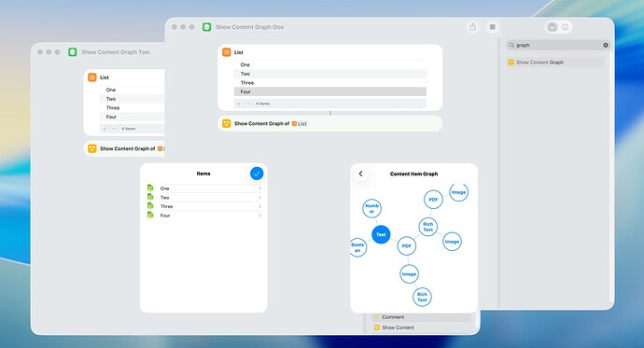Click the file icon beside item Two

click(150, 197)
